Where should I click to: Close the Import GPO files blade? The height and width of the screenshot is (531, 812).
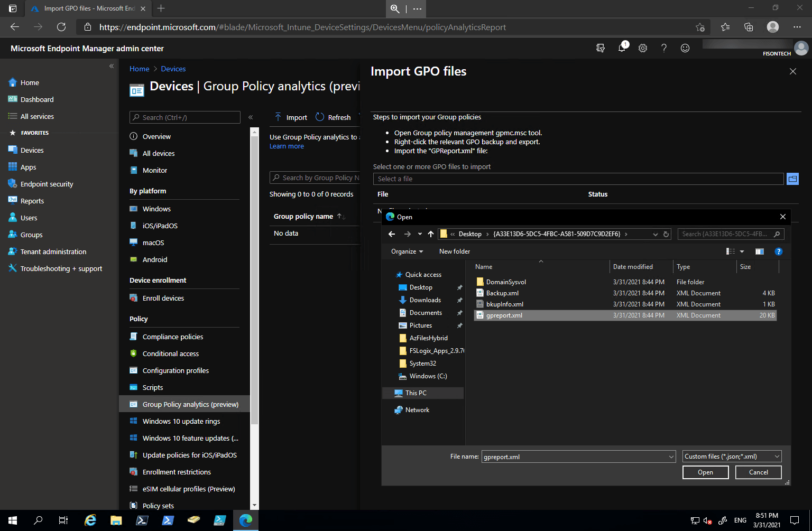pyautogui.click(x=792, y=71)
